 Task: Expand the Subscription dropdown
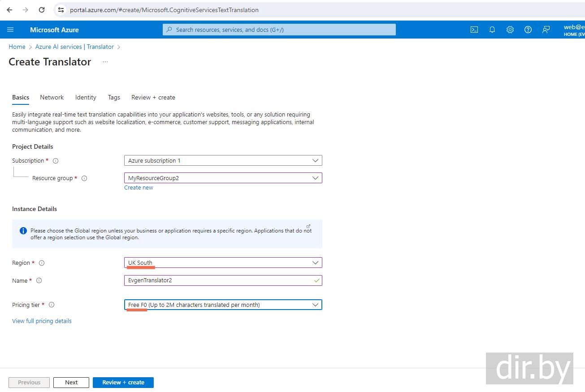(x=223, y=160)
